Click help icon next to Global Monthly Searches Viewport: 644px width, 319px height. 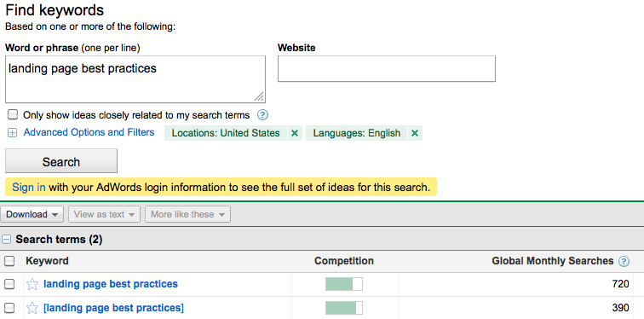pos(624,262)
